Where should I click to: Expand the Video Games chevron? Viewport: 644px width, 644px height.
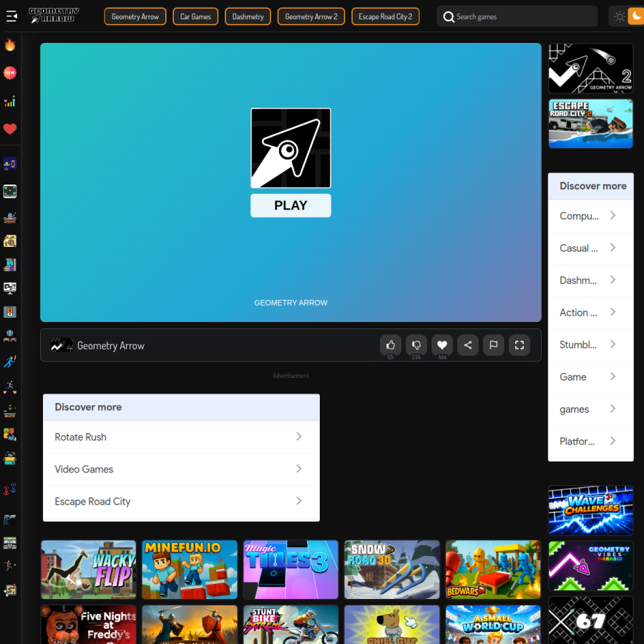point(299,469)
